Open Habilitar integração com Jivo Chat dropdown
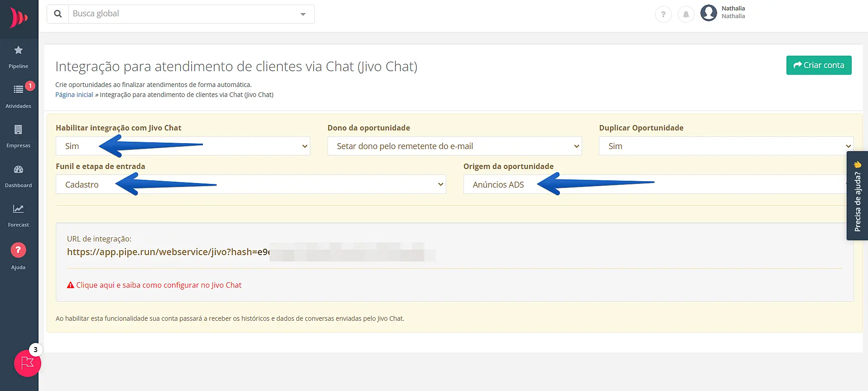Viewport: 868px width, 391px height. point(183,146)
